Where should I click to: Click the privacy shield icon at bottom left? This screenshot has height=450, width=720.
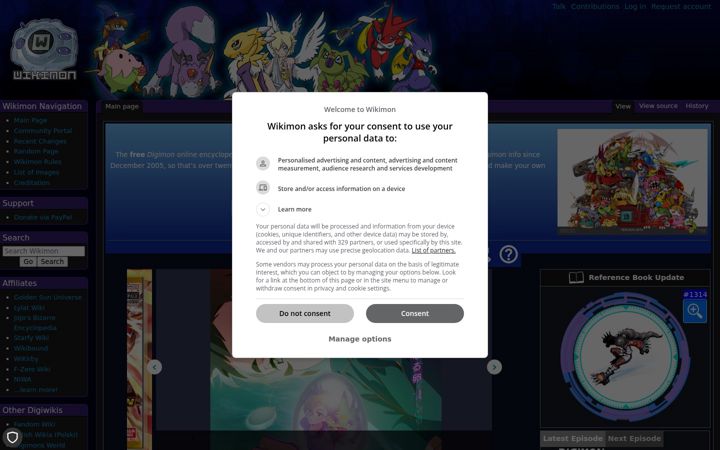[x=12, y=437]
